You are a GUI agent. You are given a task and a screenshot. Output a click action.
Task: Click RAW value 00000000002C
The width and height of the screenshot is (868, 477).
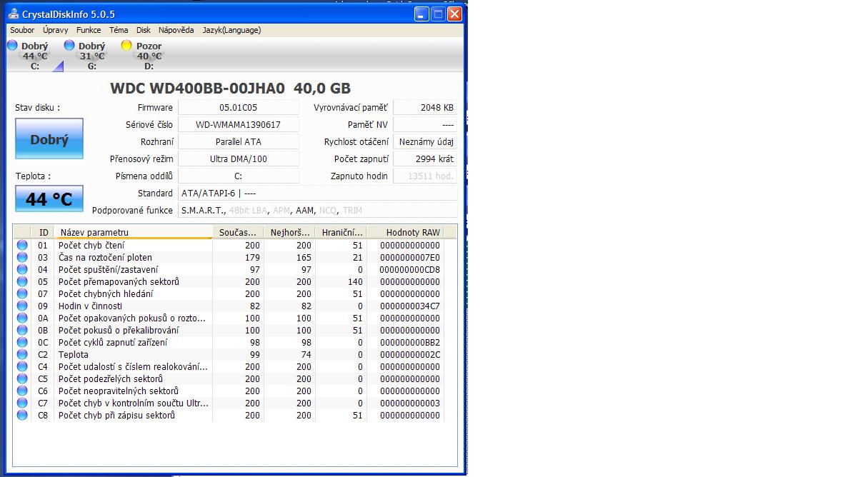click(x=410, y=354)
